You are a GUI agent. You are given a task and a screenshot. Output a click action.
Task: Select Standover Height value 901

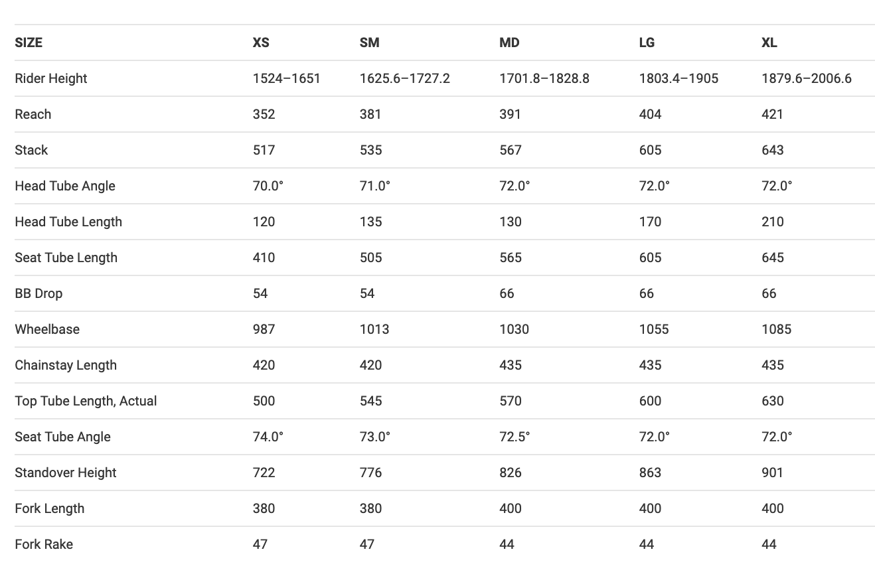click(772, 473)
